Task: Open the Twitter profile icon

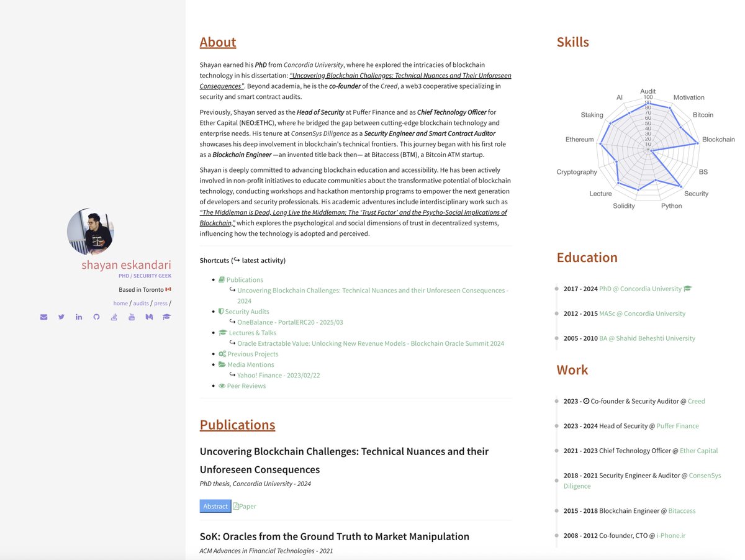Action: [x=61, y=317]
